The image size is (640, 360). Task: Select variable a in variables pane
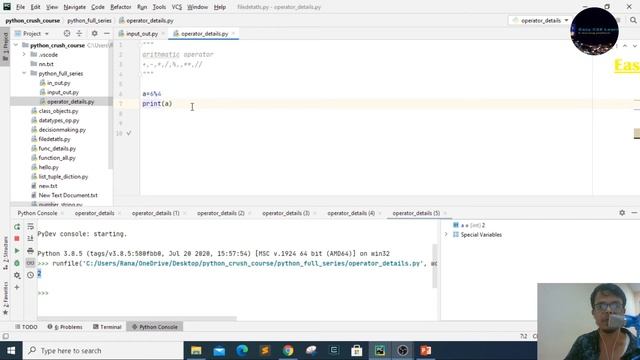tap(469, 225)
